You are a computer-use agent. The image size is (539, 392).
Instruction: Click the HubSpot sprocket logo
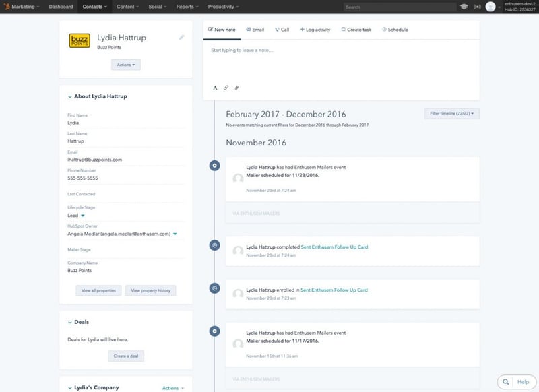coord(7,7)
